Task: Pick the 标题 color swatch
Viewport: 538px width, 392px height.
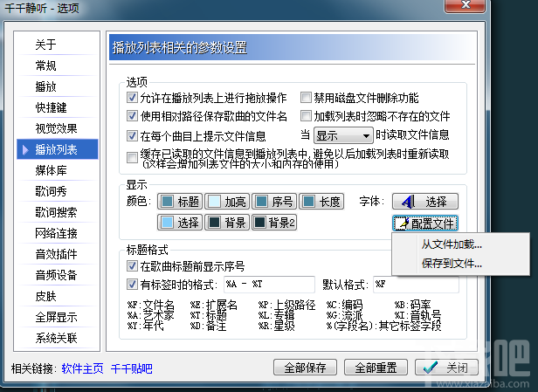Action: point(180,202)
